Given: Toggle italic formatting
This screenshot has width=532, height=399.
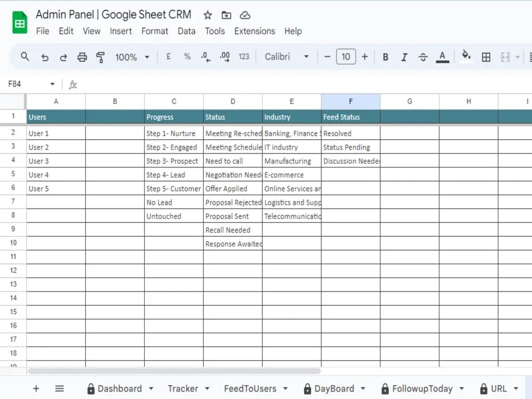Looking at the screenshot, I should (404, 57).
